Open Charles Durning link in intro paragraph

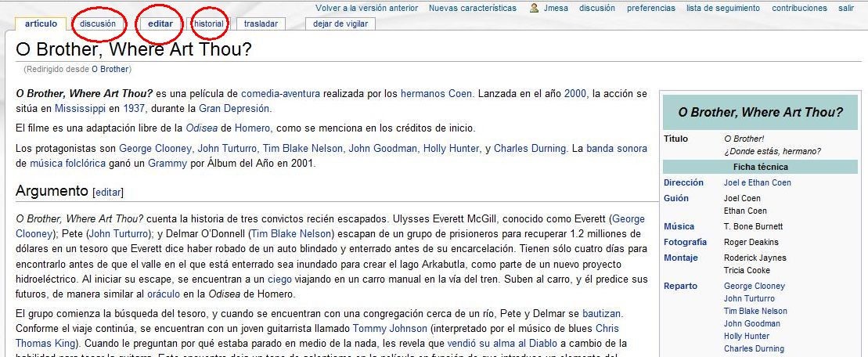pos(531,148)
